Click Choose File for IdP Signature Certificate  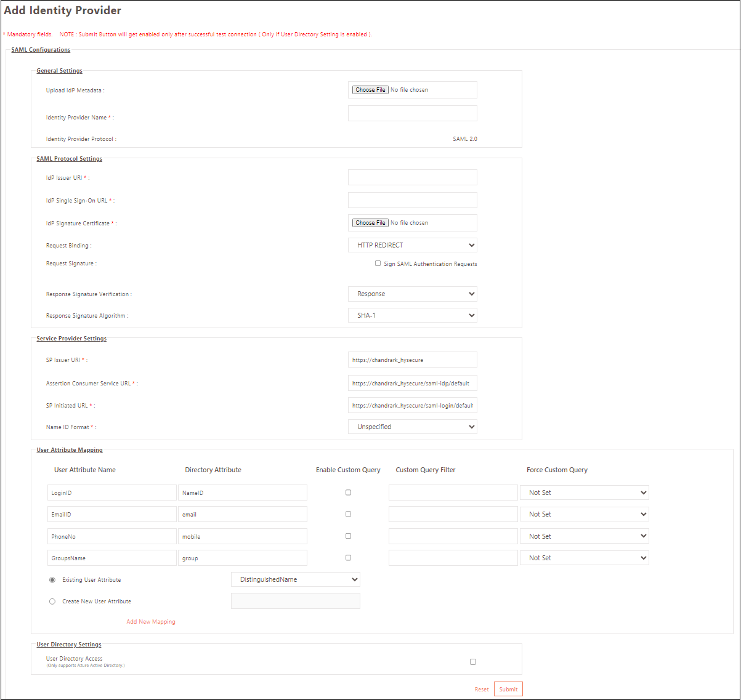point(370,223)
